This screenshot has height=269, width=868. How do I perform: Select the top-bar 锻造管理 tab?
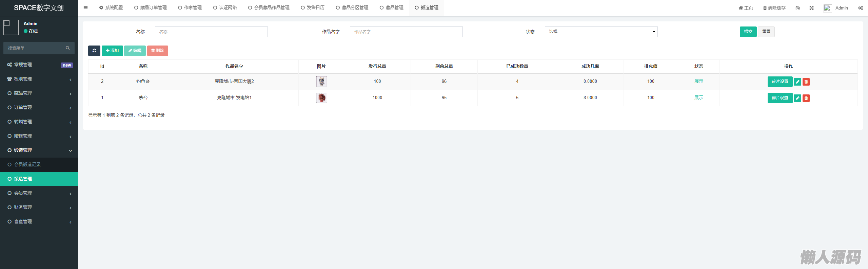[427, 8]
